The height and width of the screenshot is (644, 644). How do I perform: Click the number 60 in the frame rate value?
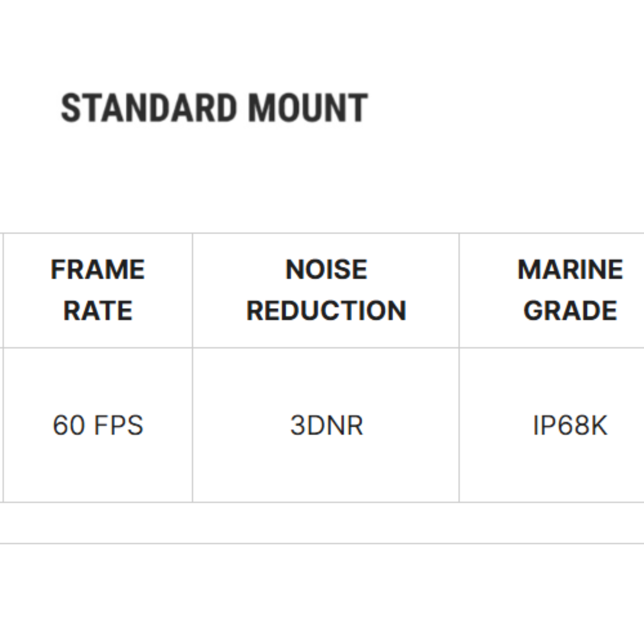coord(66,425)
